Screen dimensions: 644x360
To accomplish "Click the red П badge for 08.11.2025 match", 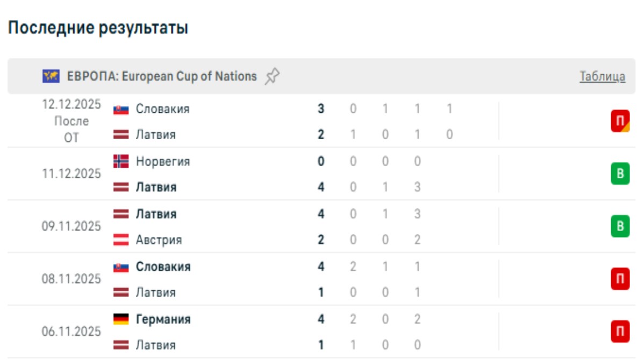I will pyautogui.click(x=620, y=279).
